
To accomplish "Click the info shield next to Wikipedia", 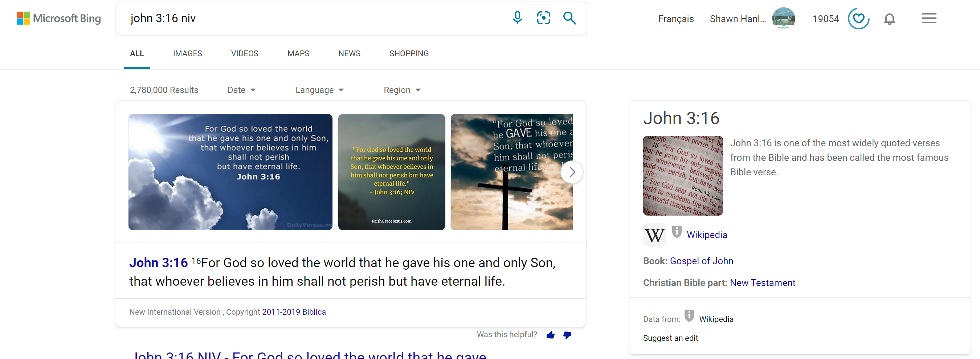I will [677, 232].
